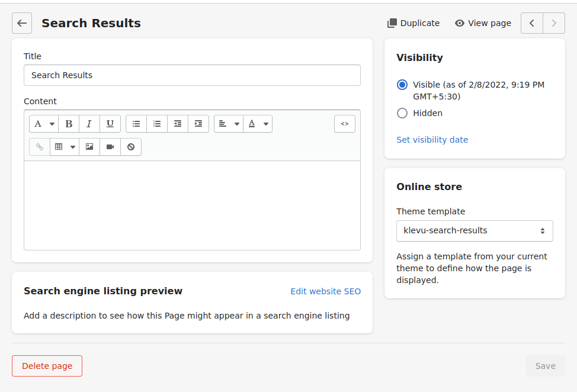Expand the insert table dropdown
This screenshot has width=577, height=392.
(x=65, y=147)
